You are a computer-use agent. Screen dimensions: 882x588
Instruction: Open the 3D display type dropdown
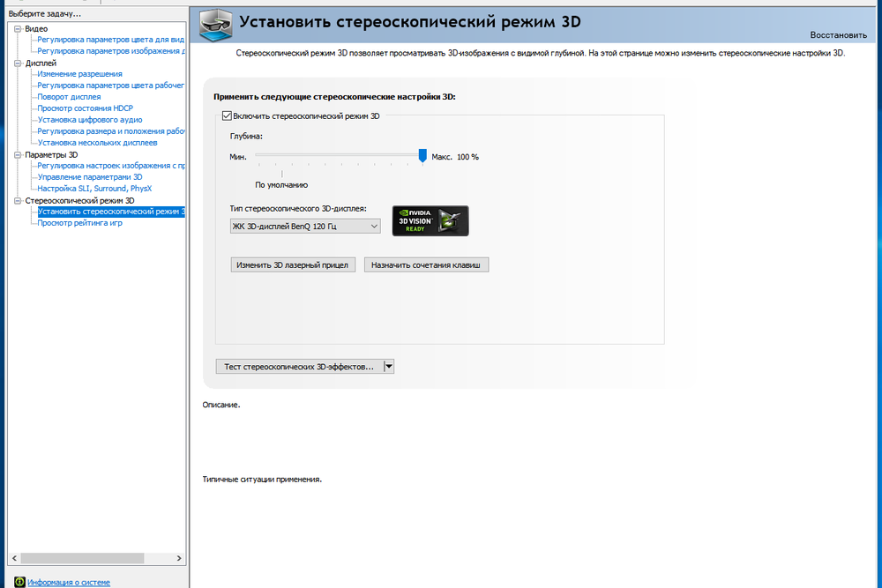click(305, 226)
